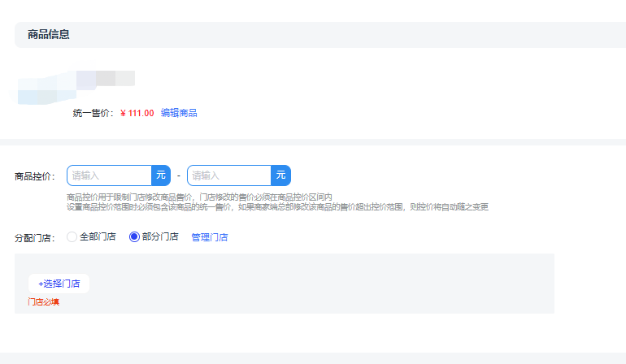Image resolution: width=626 pixels, height=364 pixels.
Task: Click the 商品信息 section header
Action: [49, 35]
